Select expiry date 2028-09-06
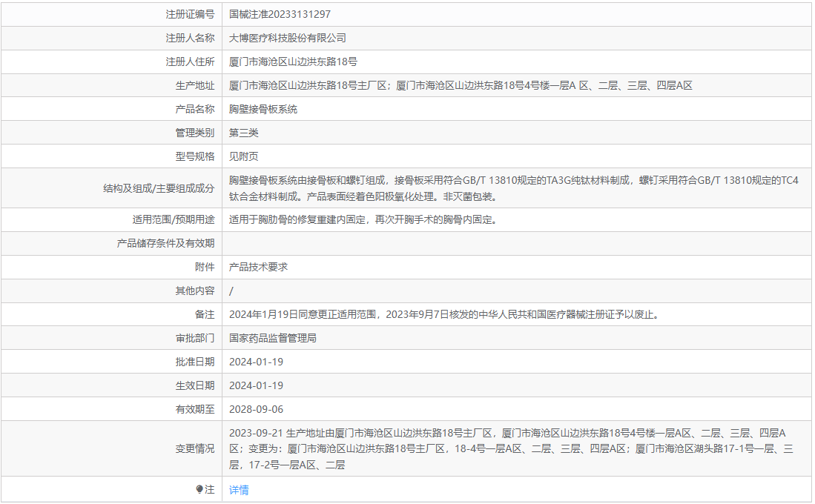815x504 pixels. click(257, 409)
